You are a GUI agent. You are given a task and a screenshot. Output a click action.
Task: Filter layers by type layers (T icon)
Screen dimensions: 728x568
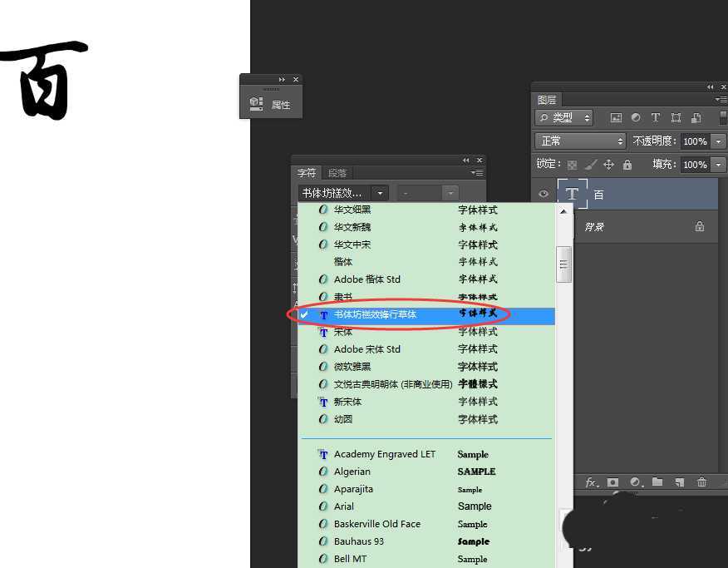656,118
